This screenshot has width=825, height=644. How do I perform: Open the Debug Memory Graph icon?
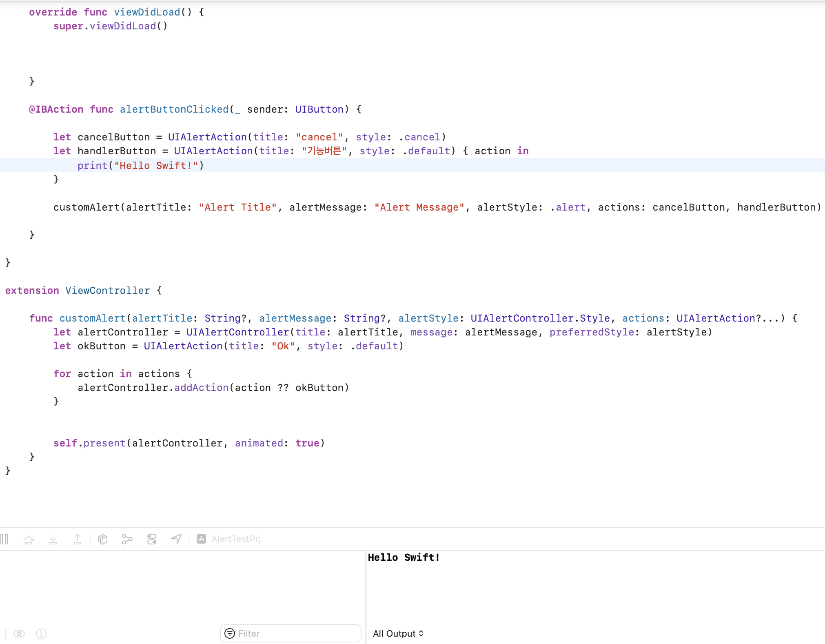click(x=127, y=539)
